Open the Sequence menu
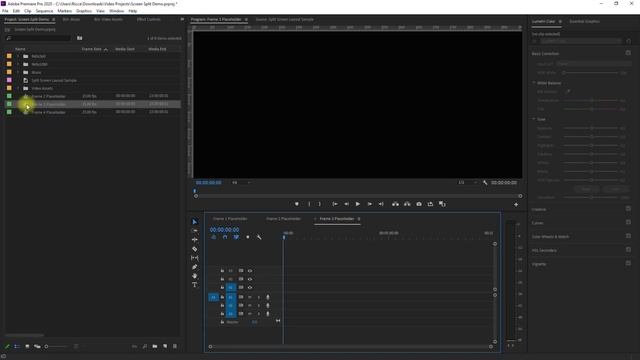The width and height of the screenshot is (640, 360). click(x=44, y=11)
